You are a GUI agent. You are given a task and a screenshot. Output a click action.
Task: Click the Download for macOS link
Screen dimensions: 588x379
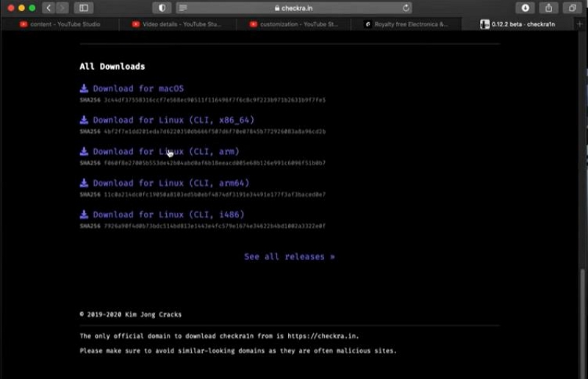[x=137, y=89]
